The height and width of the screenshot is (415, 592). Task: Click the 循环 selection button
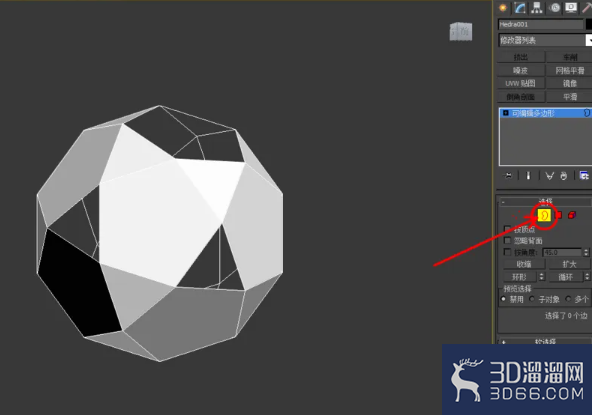pyautogui.click(x=565, y=277)
